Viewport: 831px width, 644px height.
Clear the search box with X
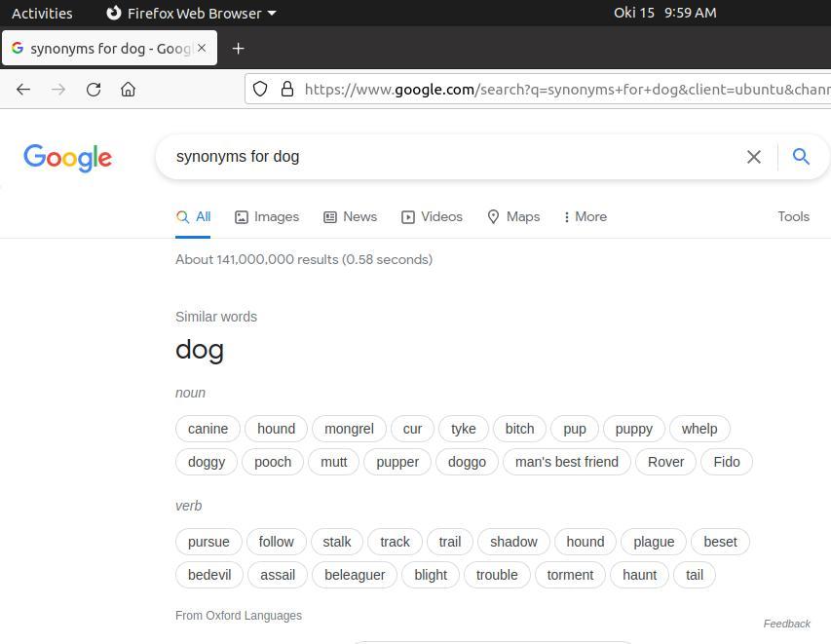pyautogui.click(x=754, y=157)
